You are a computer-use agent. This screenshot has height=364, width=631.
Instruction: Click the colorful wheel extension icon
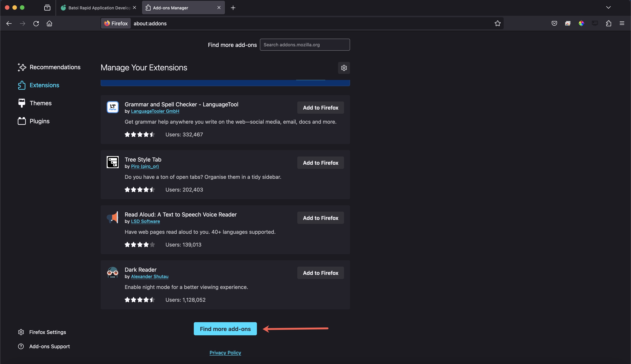click(x=581, y=23)
